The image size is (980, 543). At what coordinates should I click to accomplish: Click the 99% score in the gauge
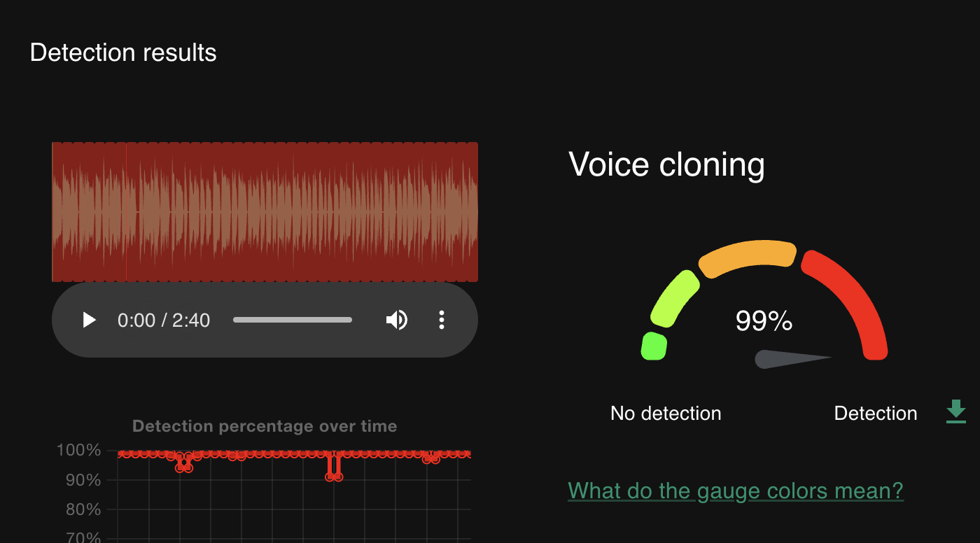pyautogui.click(x=764, y=321)
